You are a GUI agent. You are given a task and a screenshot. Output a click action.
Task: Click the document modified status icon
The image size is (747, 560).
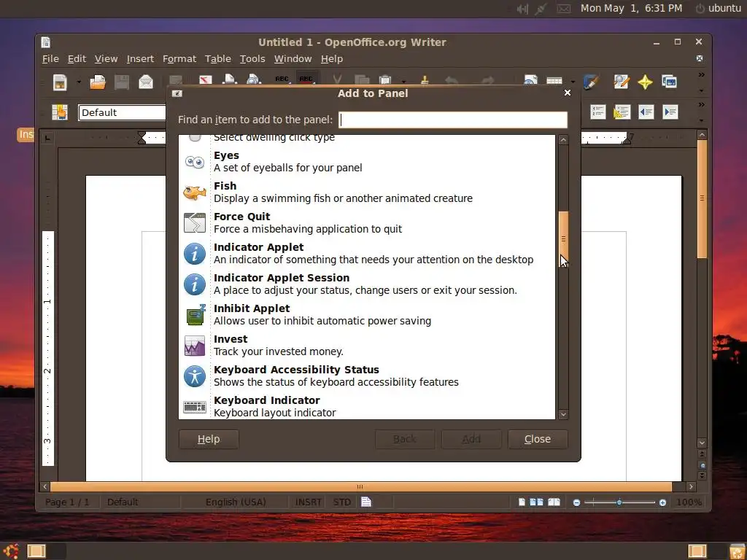pos(366,502)
